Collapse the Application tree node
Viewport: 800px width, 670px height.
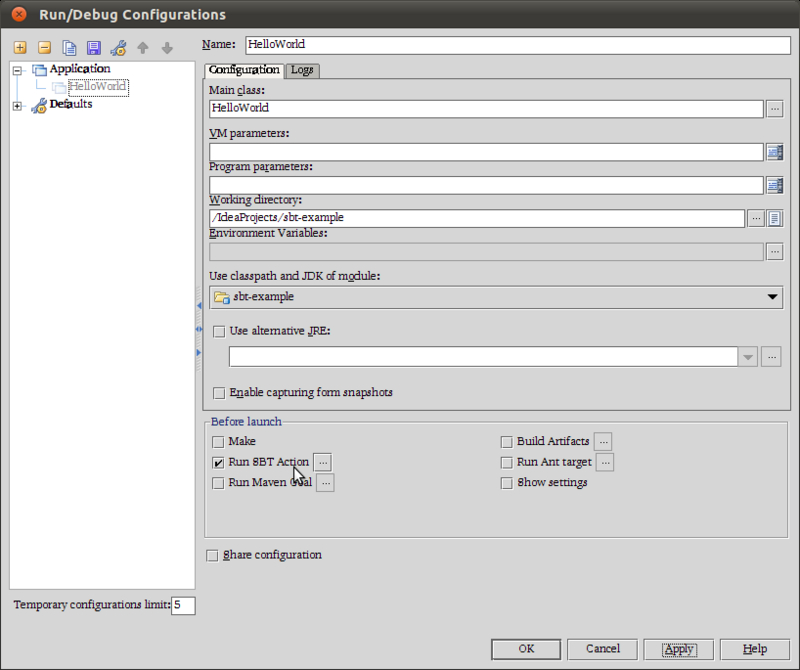point(17,70)
